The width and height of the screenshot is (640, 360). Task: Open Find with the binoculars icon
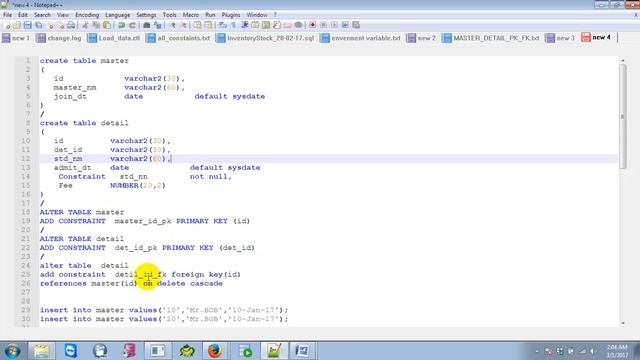click(x=147, y=25)
